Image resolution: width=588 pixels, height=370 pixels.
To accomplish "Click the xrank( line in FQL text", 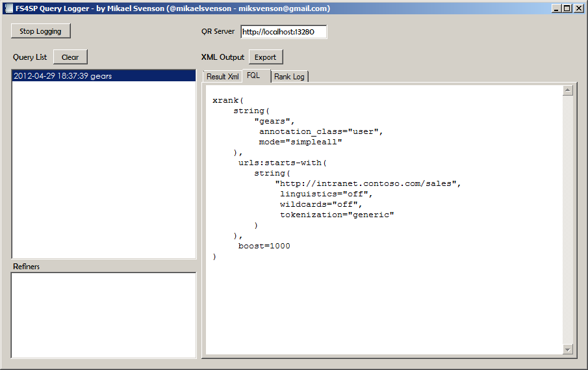I will point(228,100).
